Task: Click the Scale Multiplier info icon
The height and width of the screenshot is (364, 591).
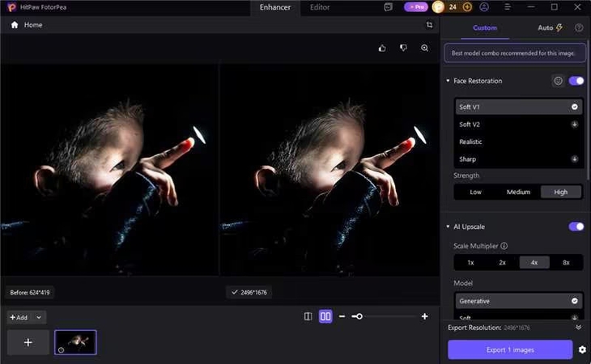Action: pos(504,246)
